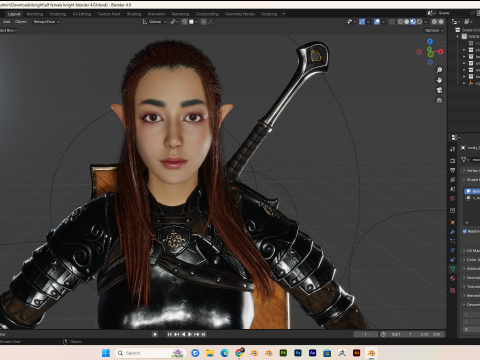Open the object visibility and selectability dropdown
The height and width of the screenshot is (360, 480).
click(x=351, y=22)
